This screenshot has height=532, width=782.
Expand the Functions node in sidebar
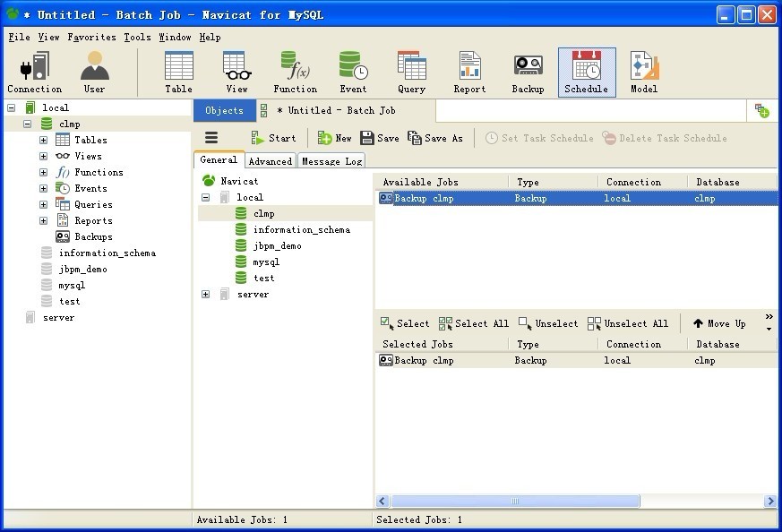(43, 173)
